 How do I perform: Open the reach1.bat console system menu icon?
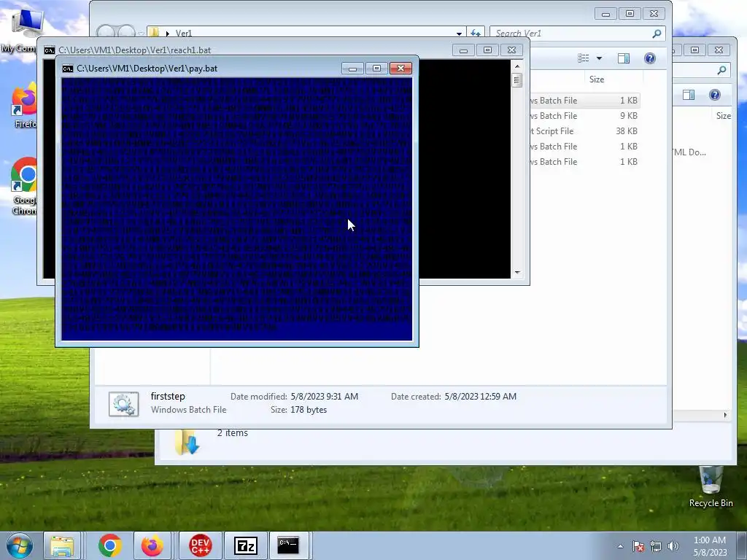pyautogui.click(x=49, y=50)
